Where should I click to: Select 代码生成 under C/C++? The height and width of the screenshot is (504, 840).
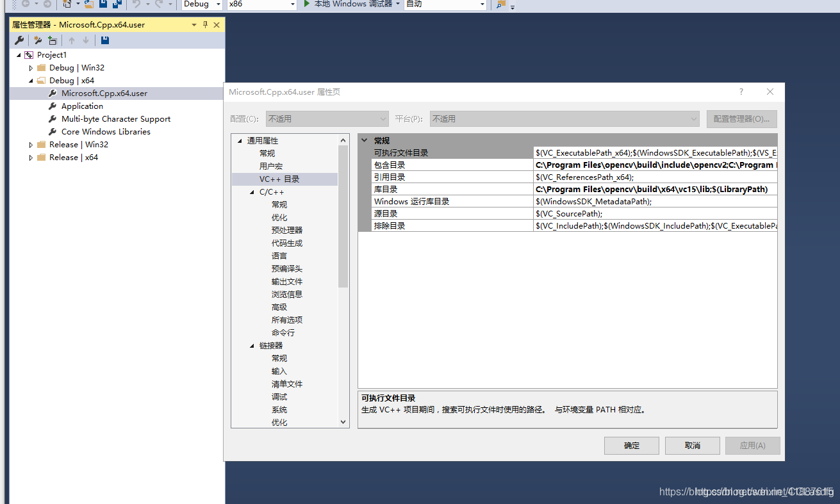coord(287,243)
